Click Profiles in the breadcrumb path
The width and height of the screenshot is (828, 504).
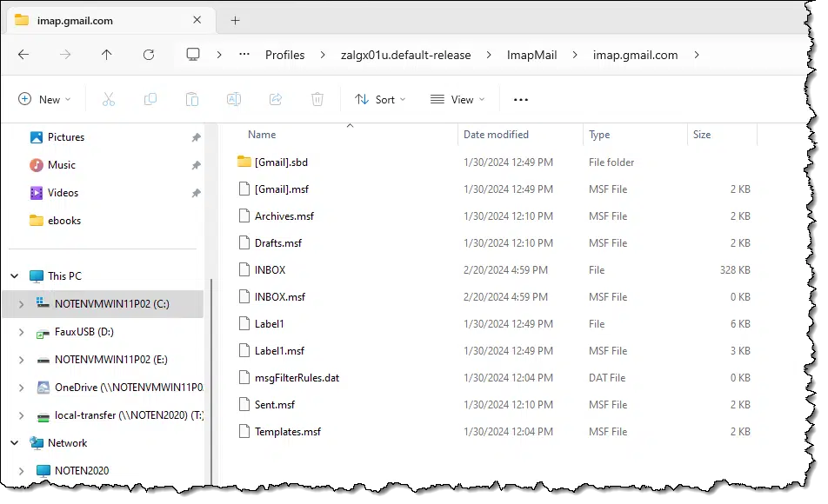click(285, 55)
